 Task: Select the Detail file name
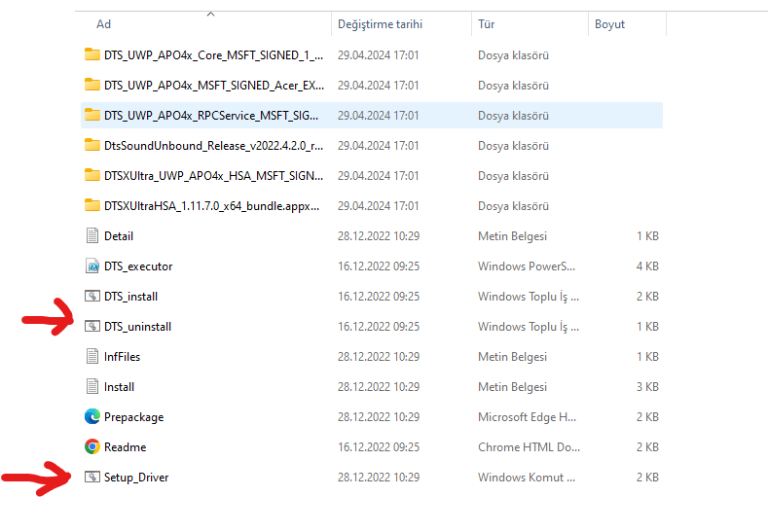point(119,236)
